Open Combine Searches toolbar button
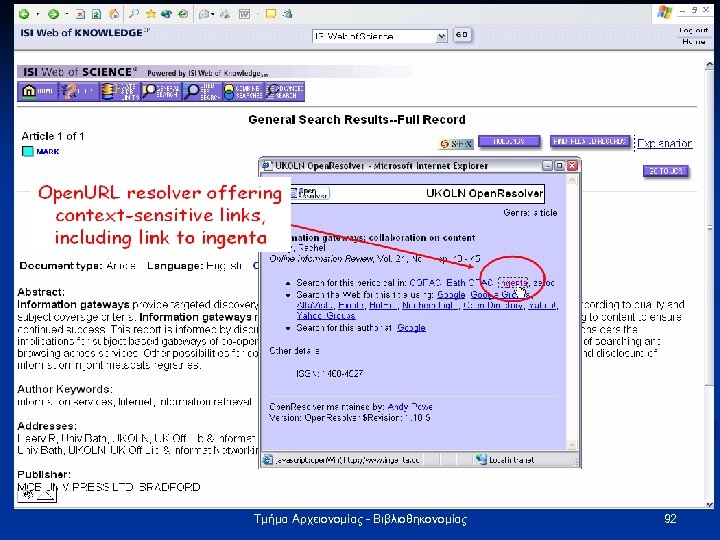 point(243,91)
